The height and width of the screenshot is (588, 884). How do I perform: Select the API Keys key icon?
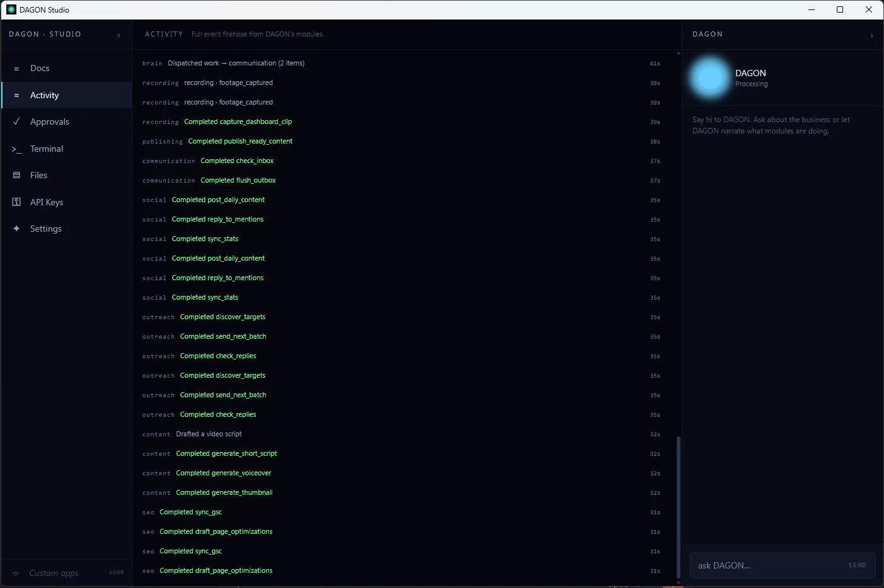(x=16, y=202)
